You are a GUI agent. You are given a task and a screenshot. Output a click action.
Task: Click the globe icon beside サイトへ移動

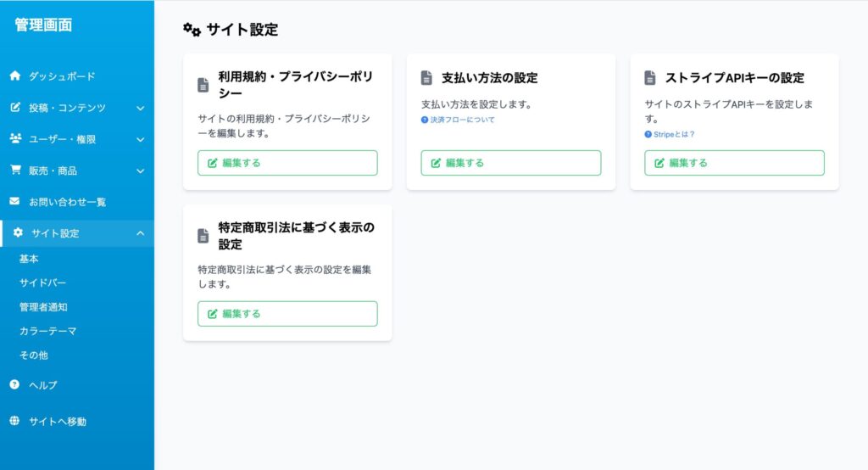14,421
